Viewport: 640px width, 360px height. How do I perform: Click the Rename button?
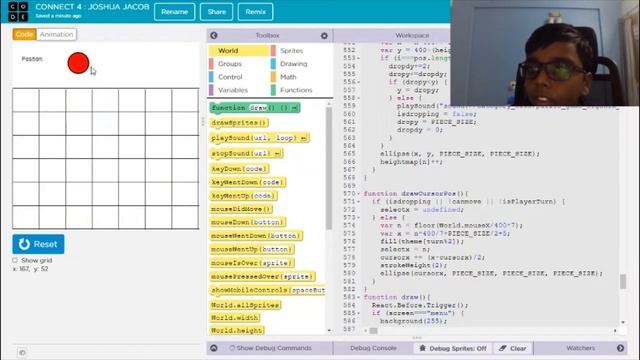click(x=175, y=12)
